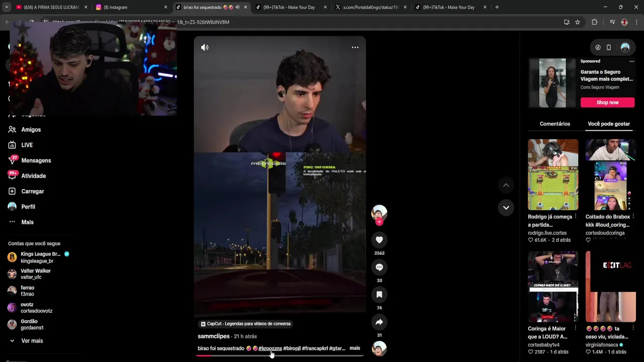This screenshot has width=644, height=362.
Task: Open the video three-dot options menu
Action: pyautogui.click(x=355, y=47)
